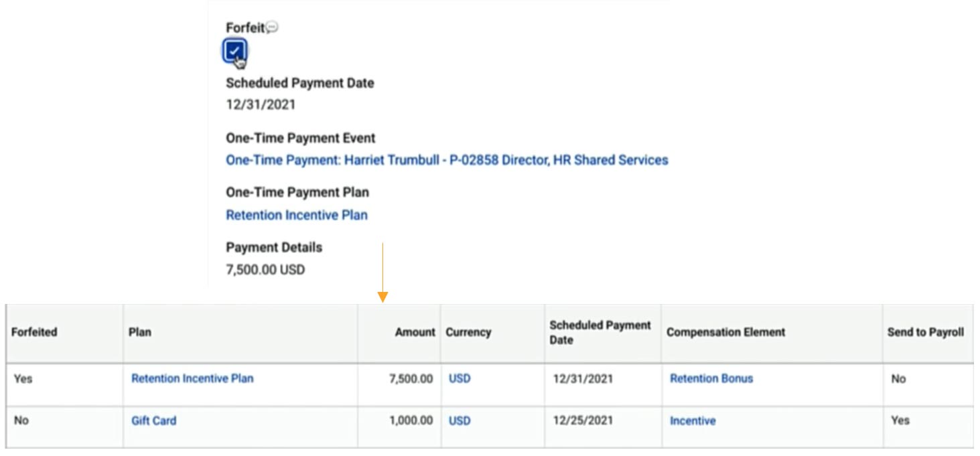Open Retention Incentive Plan link under One-Time Payment Plan
The width and height of the screenshot is (980, 456).
[x=297, y=215]
